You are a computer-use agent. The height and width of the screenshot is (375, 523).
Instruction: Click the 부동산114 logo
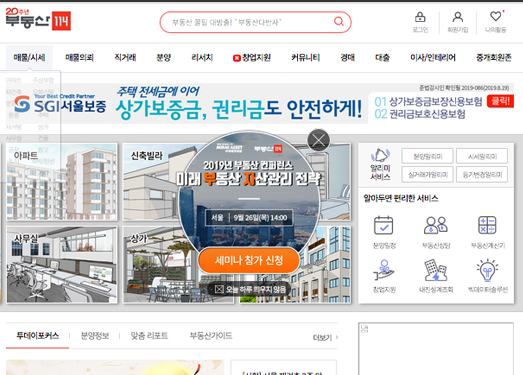(x=38, y=19)
